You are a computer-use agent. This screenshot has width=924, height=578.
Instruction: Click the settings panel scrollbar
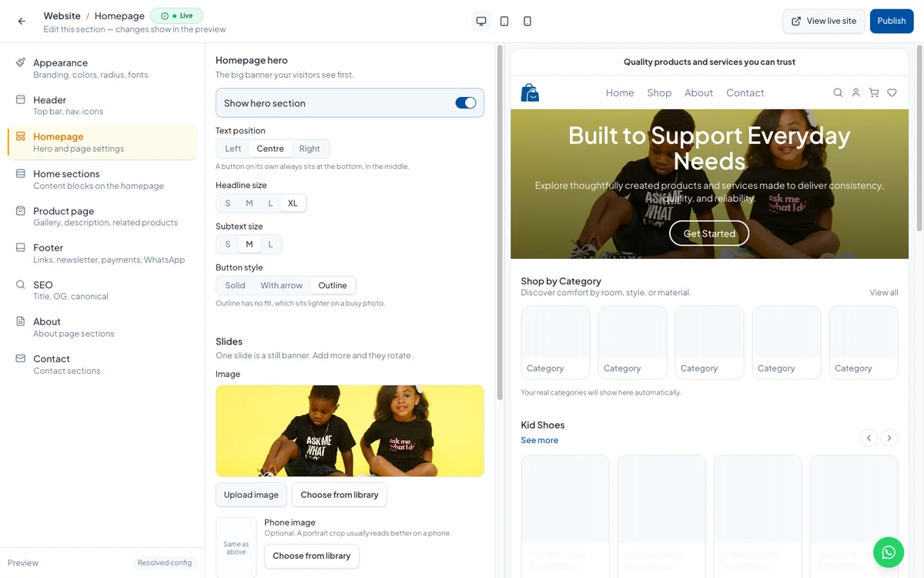pyautogui.click(x=500, y=222)
